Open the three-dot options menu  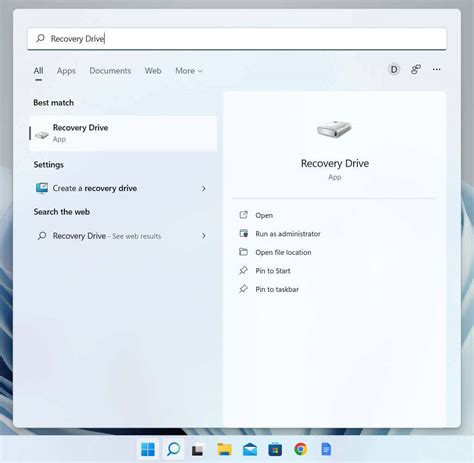pyautogui.click(x=436, y=69)
